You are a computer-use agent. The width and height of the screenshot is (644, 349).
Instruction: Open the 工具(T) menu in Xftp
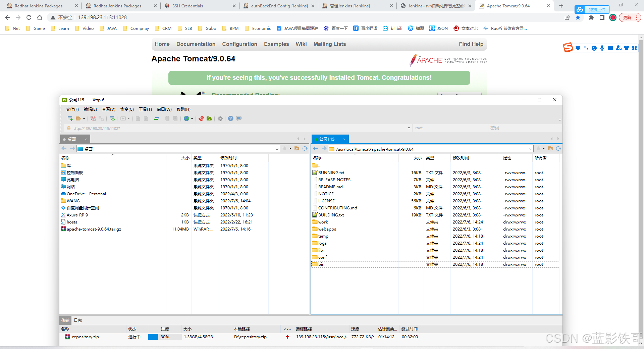[145, 109]
